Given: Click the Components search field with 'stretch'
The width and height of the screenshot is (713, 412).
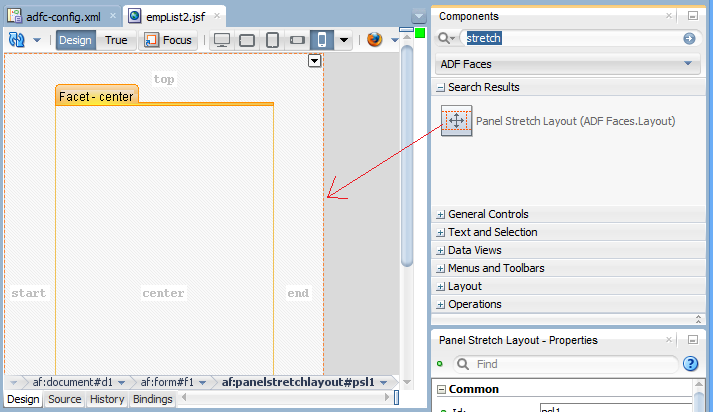Looking at the screenshot, I should point(572,38).
